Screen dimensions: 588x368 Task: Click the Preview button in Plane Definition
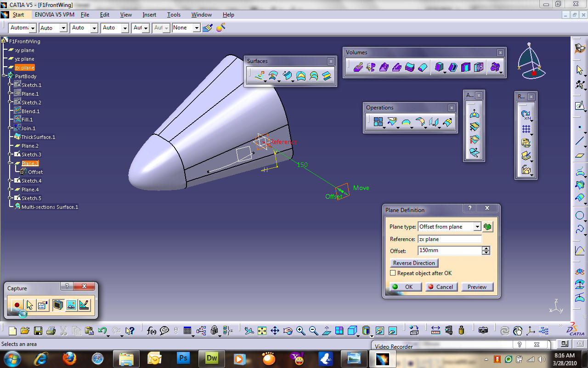477,287
